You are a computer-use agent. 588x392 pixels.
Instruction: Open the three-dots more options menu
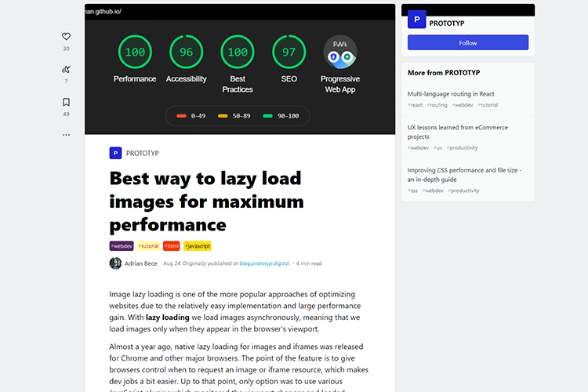(x=66, y=135)
